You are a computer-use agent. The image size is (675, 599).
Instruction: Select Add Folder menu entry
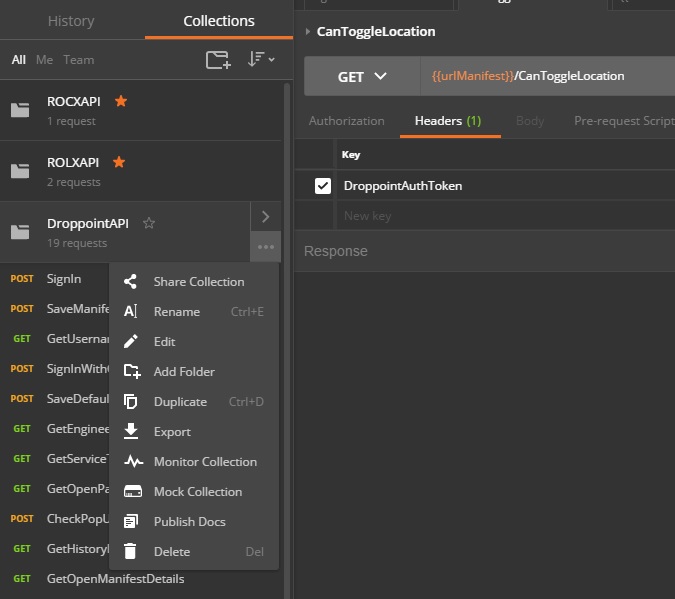click(194, 372)
